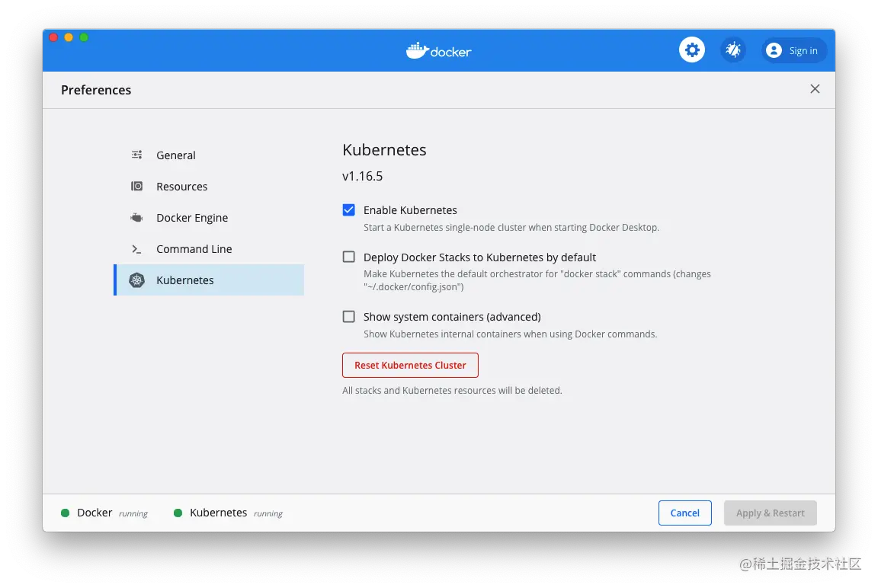Screen dimensions: 878x588
Task: Uncheck Enable Kubernetes checkbox
Action: click(x=349, y=209)
